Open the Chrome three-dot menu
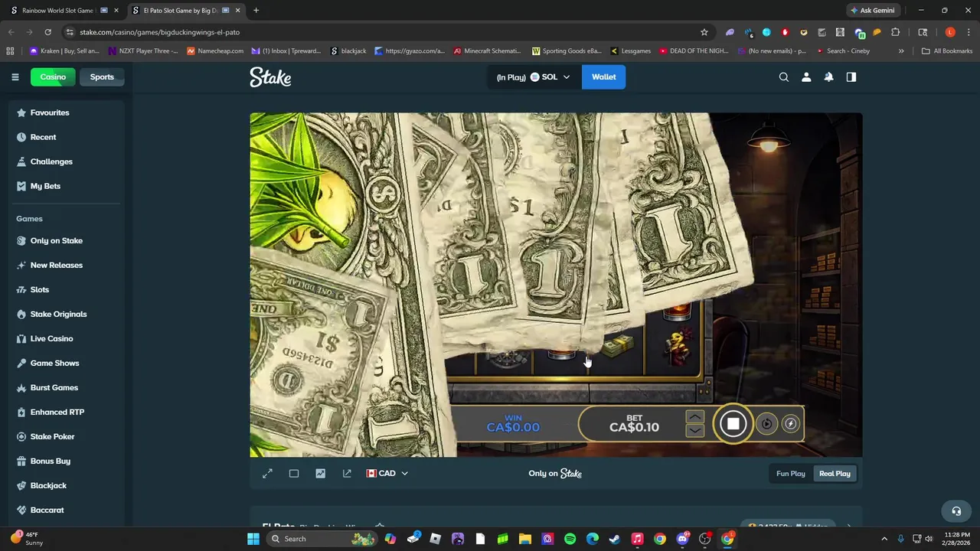 [x=969, y=32]
